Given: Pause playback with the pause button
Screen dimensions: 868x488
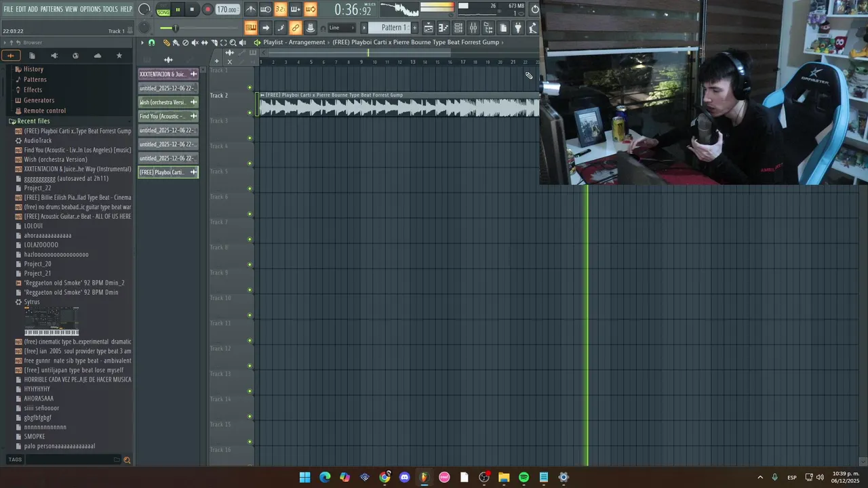Looking at the screenshot, I should point(178,9).
